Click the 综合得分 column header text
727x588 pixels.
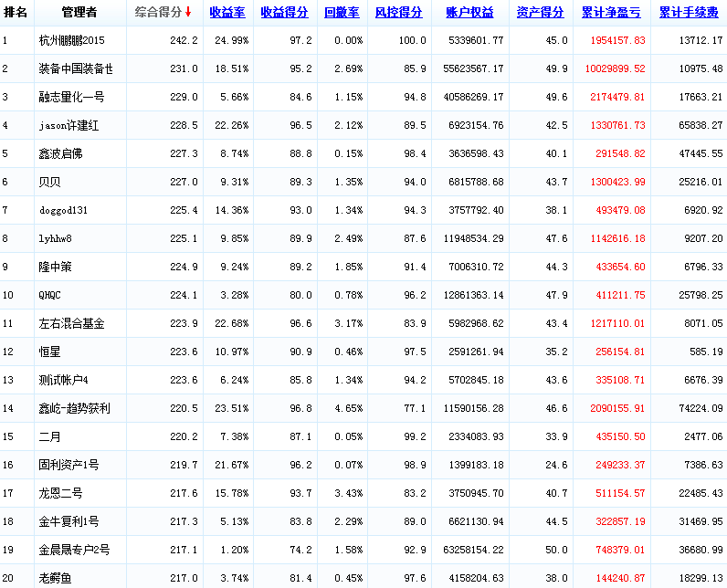pyautogui.click(x=158, y=13)
